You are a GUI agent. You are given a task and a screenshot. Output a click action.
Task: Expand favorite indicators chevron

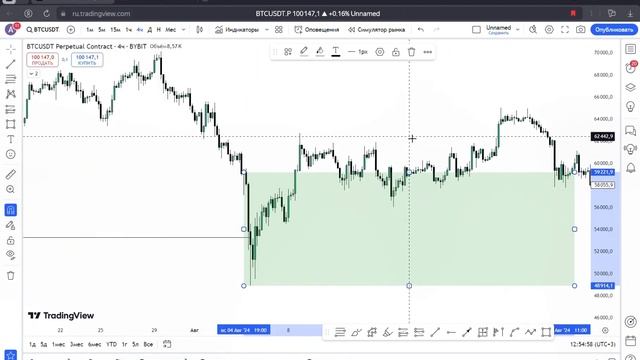[x=267, y=29]
